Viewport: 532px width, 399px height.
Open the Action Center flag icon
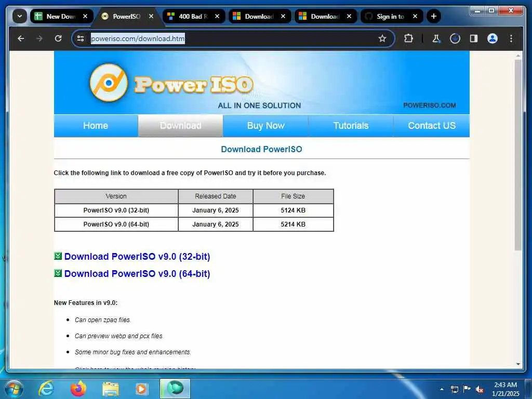click(x=467, y=389)
